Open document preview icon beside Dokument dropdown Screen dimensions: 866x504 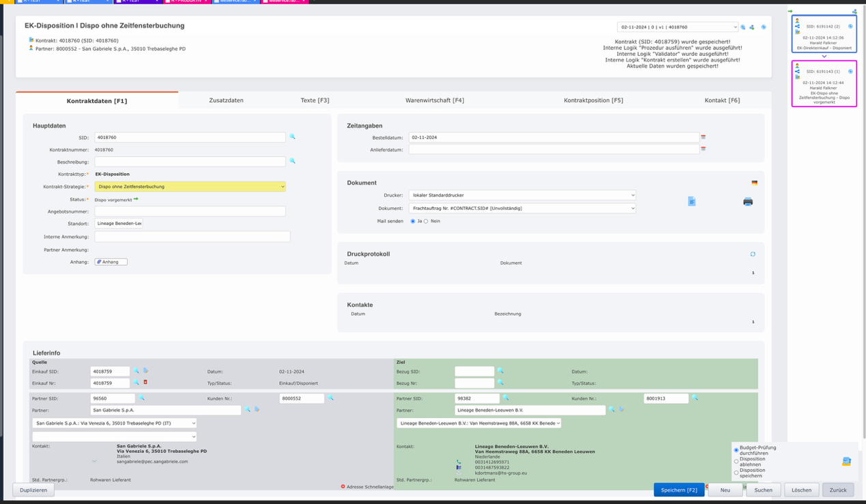point(691,202)
